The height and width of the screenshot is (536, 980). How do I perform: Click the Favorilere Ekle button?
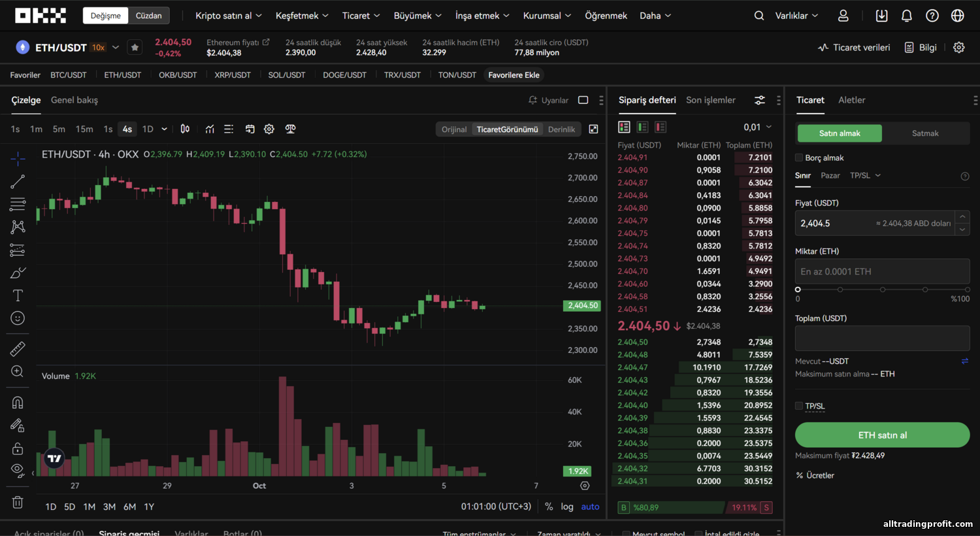(514, 75)
